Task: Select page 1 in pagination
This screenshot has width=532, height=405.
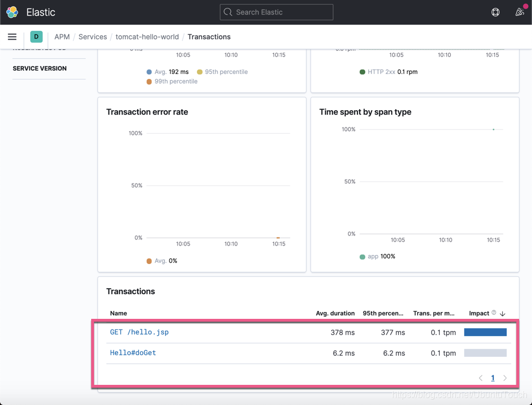Action: (x=493, y=378)
